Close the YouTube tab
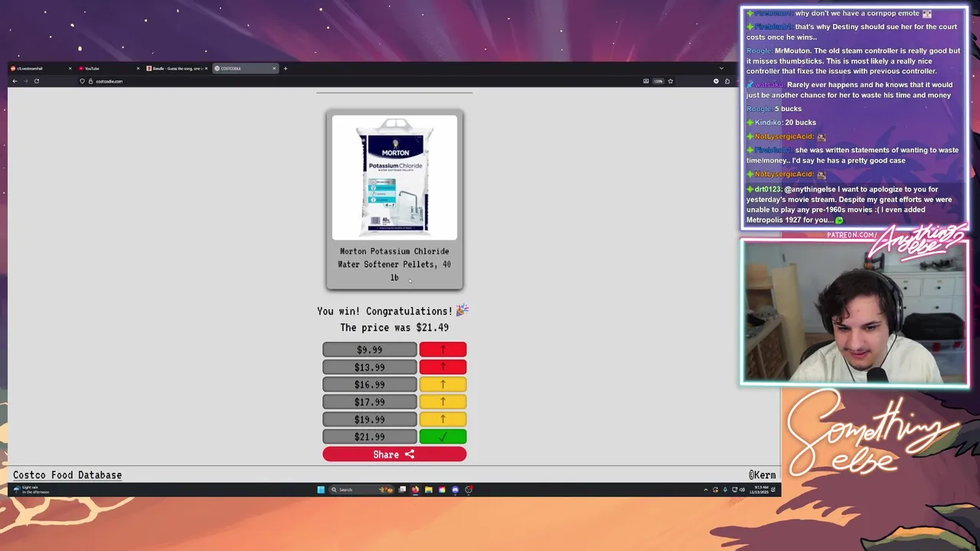Screen dimensions: 980x551 point(138,68)
